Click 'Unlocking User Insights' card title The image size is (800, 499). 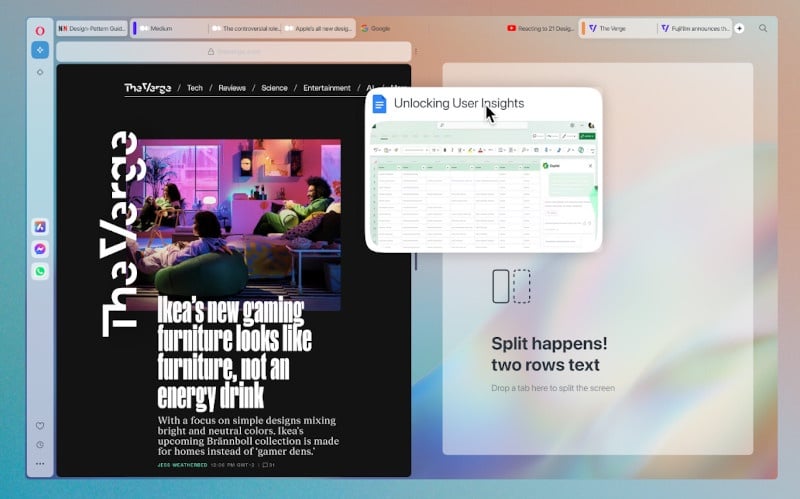coord(459,104)
